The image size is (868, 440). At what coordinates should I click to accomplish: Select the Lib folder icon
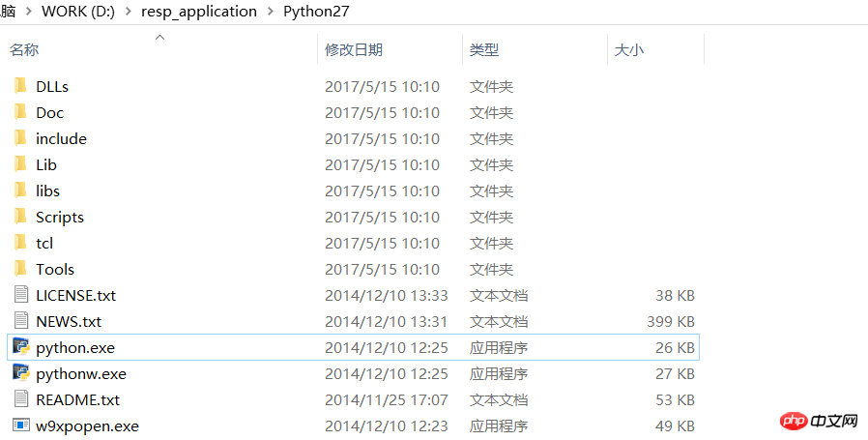point(20,164)
